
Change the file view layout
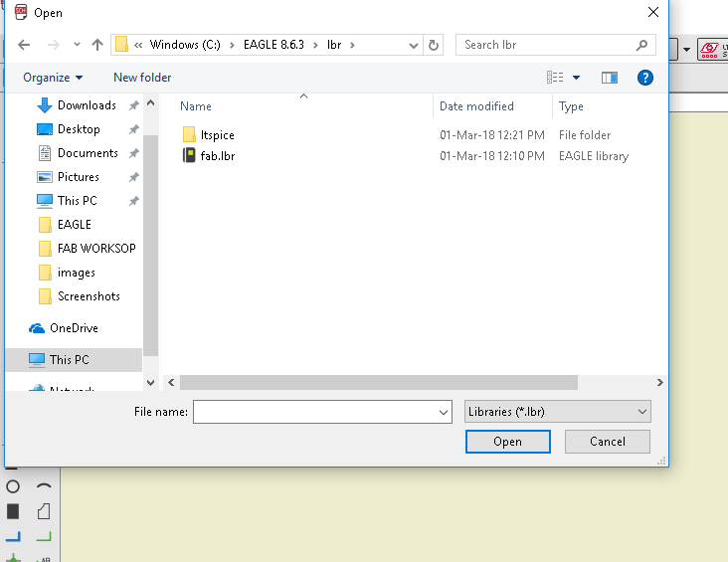555,78
